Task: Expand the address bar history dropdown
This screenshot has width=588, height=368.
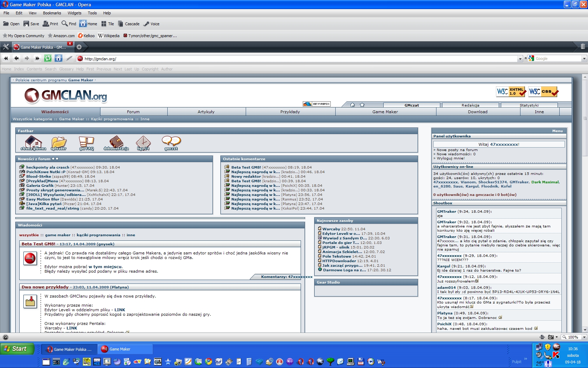Action: [x=520, y=59]
